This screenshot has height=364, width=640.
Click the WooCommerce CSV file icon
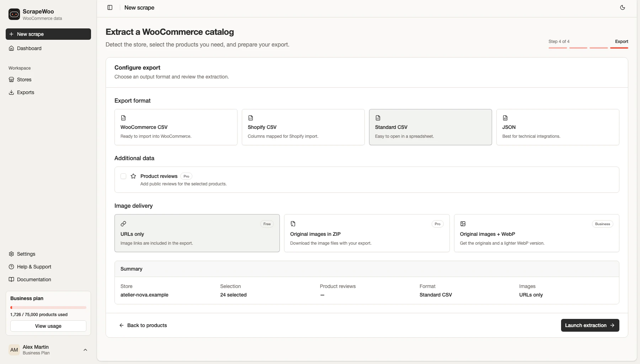click(123, 118)
